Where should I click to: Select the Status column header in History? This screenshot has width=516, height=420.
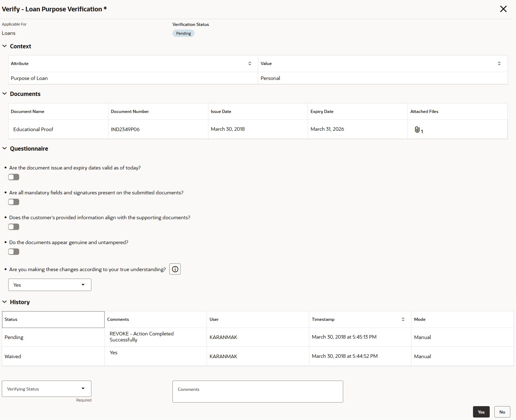(x=53, y=319)
